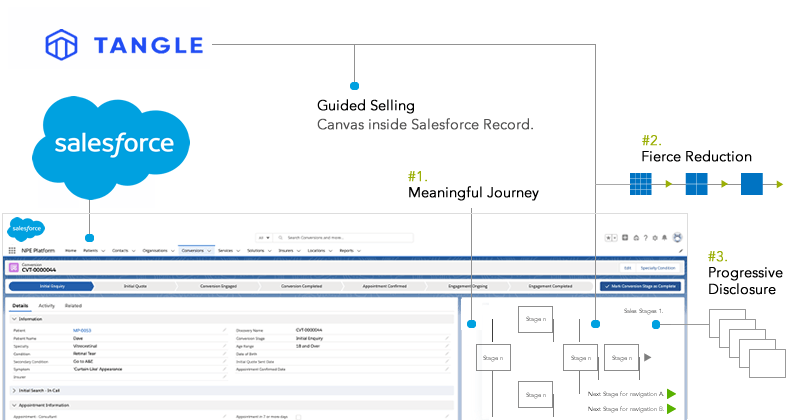The image size is (800, 420).
Task: Open the MP-0053 patient link
Action: coord(82,330)
